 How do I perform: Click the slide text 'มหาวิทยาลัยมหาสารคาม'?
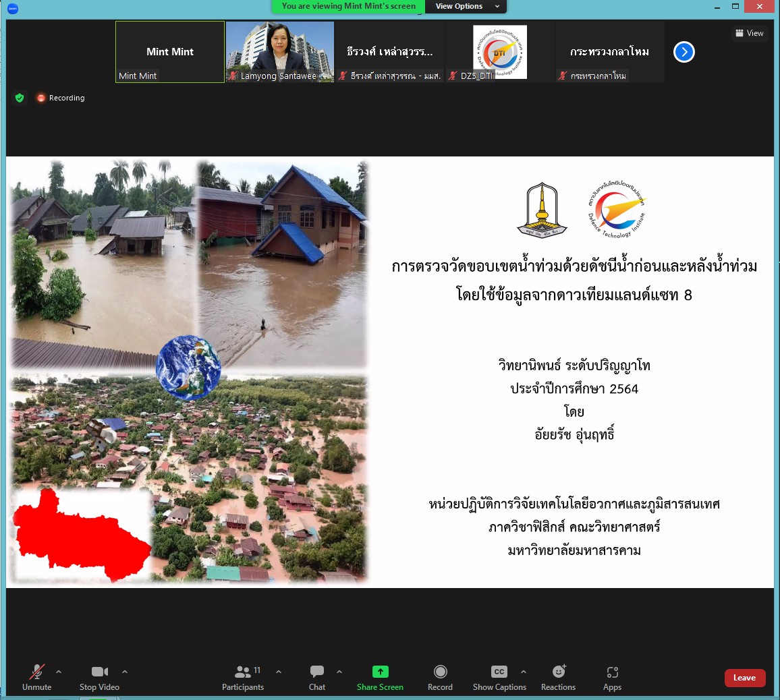click(574, 550)
